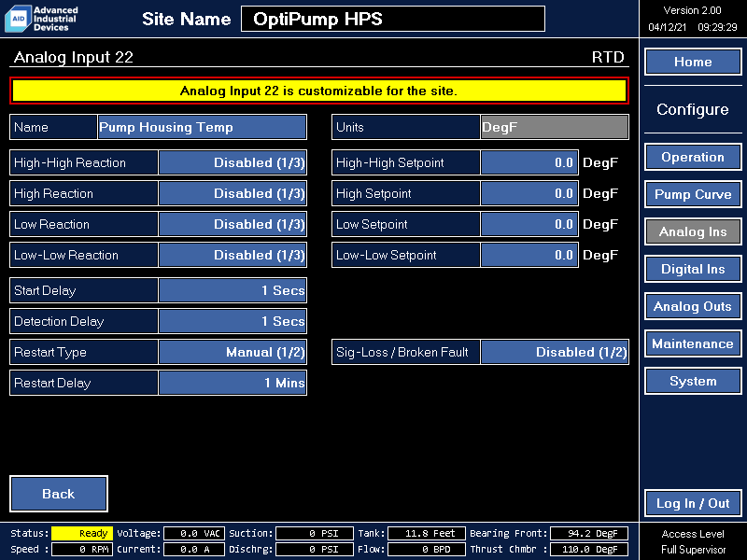The width and height of the screenshot is (747, 560).
Task: Open the Maintenance page
Action: [693, 343]
